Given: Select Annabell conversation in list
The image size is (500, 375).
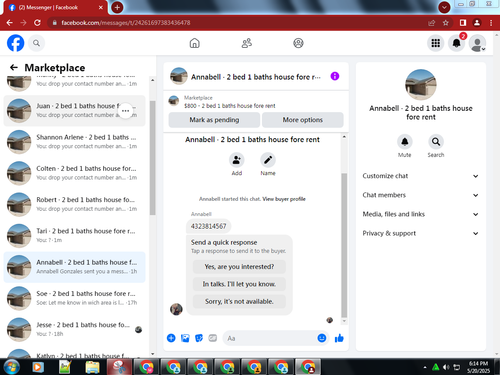Looking at the screenshot, I should (74, 267).
